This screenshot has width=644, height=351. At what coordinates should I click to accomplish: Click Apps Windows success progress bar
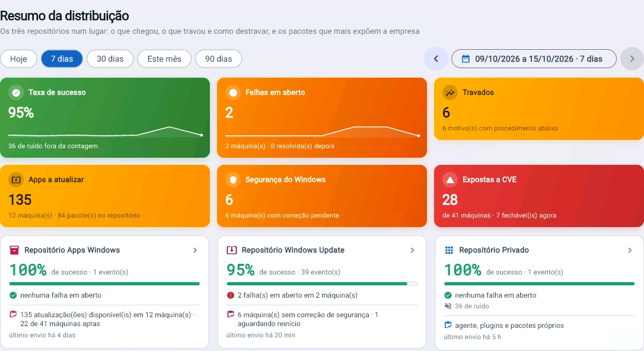point(104,283)
